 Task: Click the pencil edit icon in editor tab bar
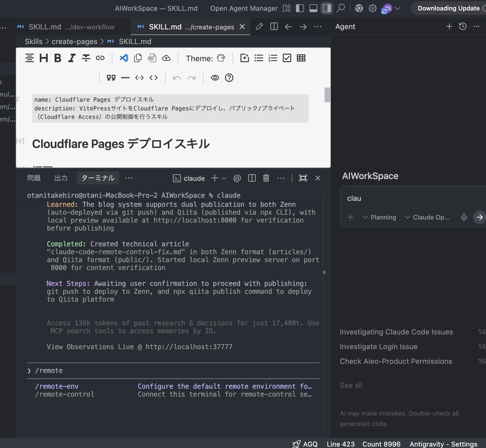tap(259, 27)
